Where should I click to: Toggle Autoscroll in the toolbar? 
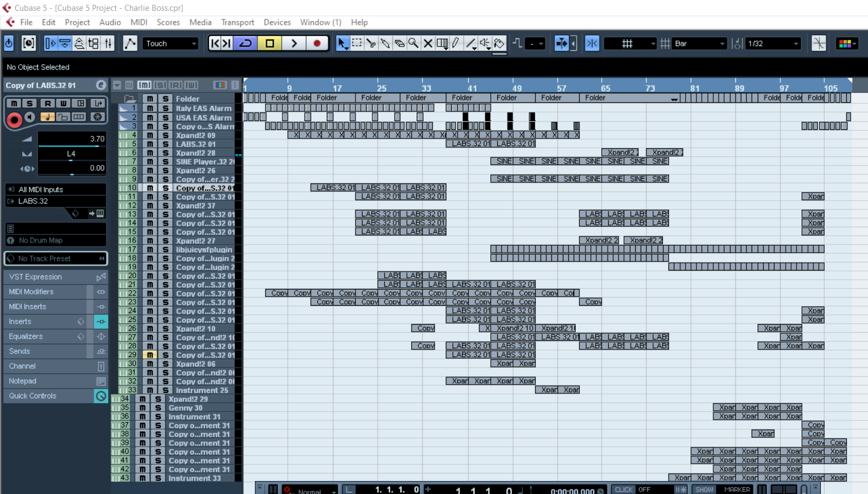562,43
